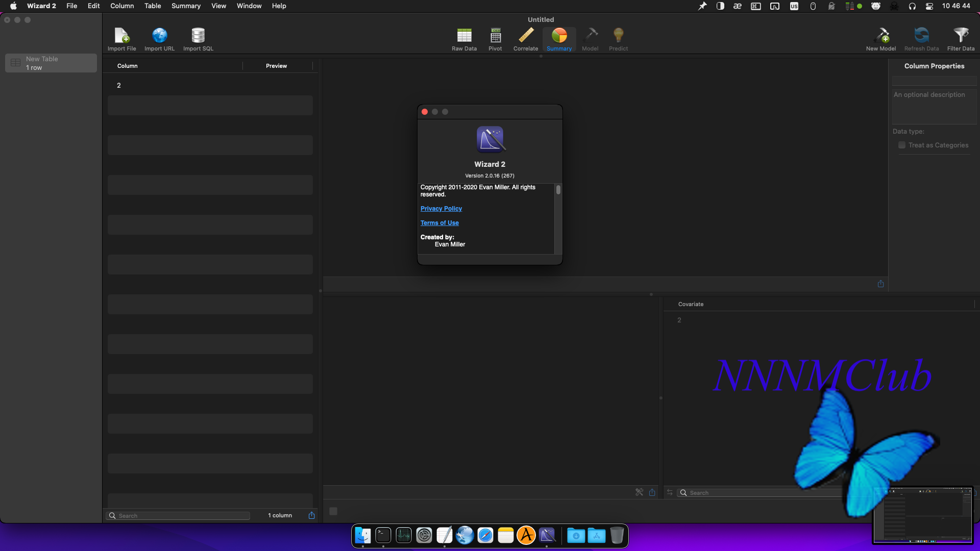Viewport: 980px width, 551px height.
Task: Open Finder from the Dock
Action: click(x=363, y=535)
